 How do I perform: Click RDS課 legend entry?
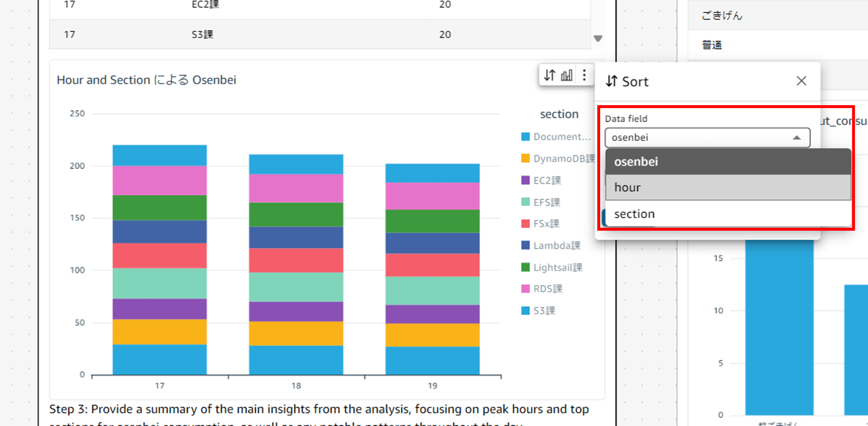pos(542,289)
